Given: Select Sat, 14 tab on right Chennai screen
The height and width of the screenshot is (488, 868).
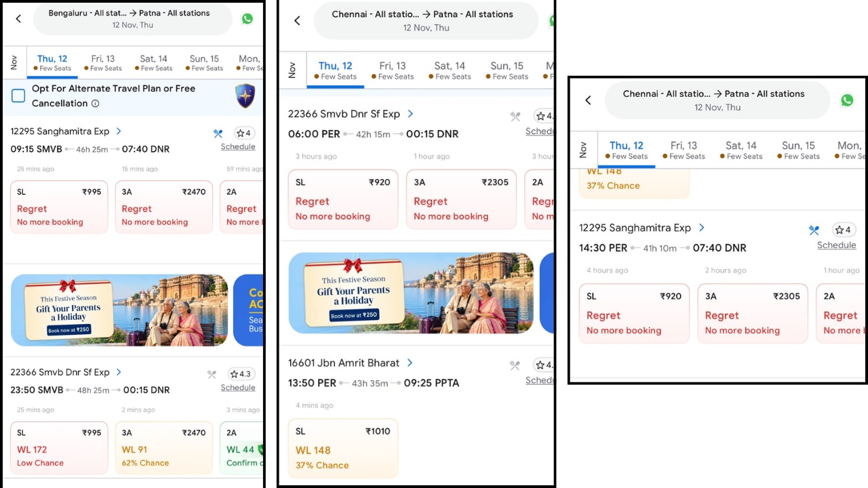Looking at the screenshot, I should (741, 150).
